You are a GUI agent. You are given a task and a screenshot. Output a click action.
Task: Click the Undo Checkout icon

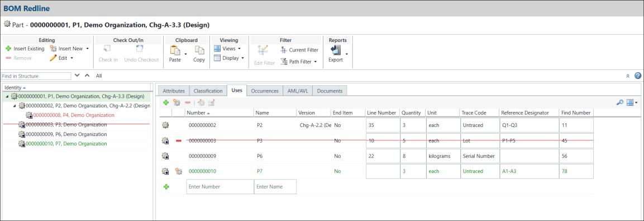(140, 49)
